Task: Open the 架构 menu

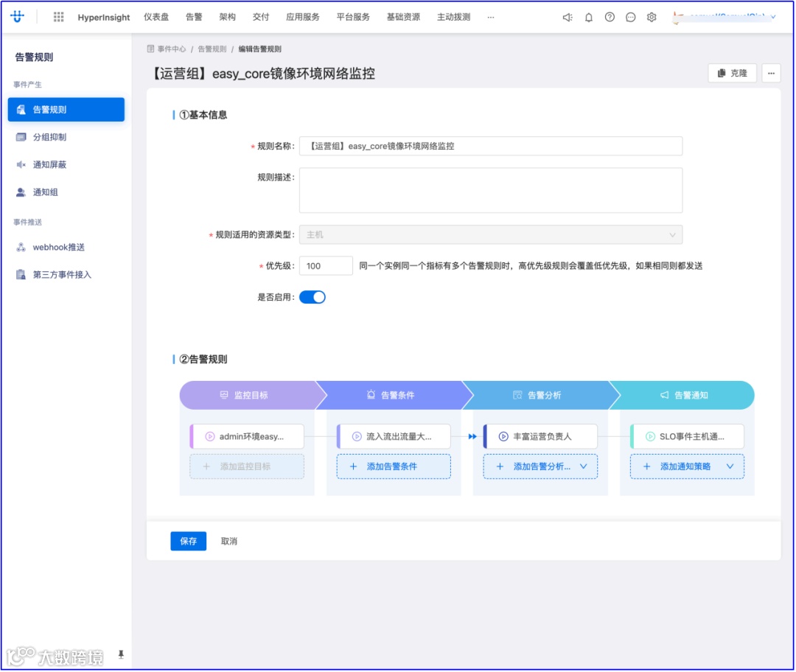Action: 228,17
